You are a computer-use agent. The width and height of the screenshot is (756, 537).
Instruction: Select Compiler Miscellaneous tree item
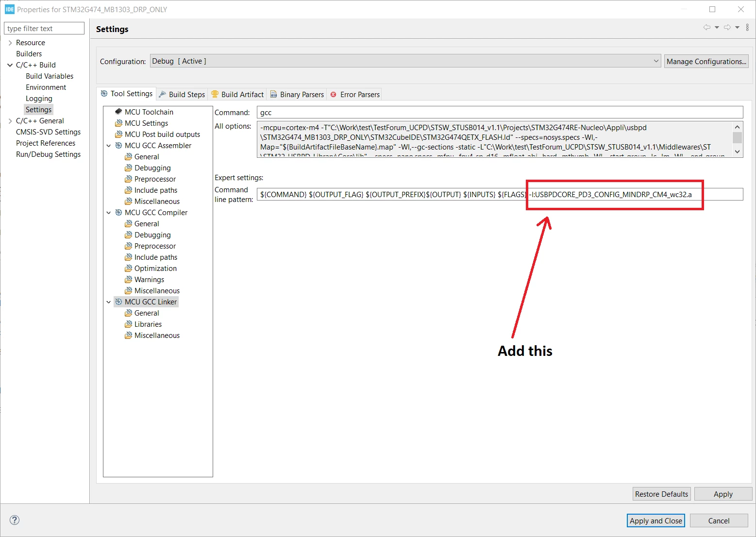(157, 291)
